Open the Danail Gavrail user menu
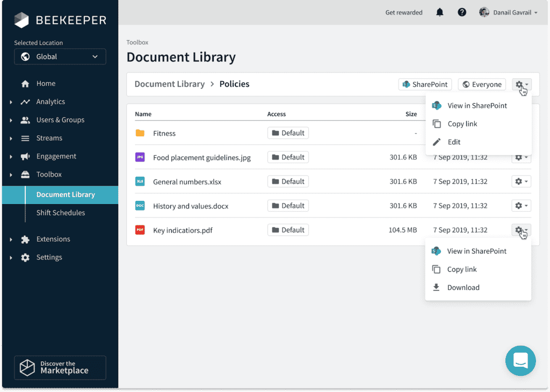Viewport: 550px width, 392px height. click(x=508, y=12)
